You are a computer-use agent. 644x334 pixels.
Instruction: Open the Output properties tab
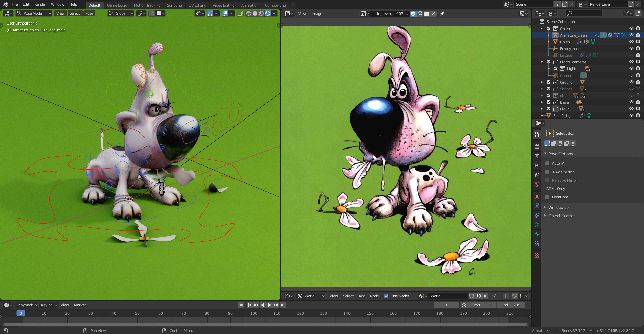[537, 156]
